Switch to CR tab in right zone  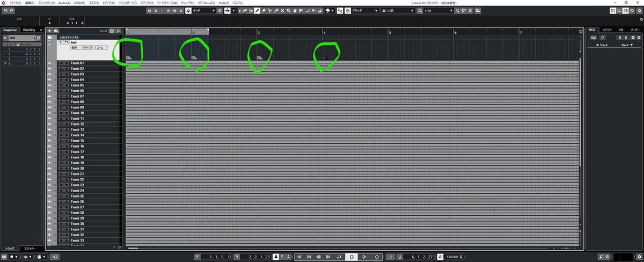tap(621, 30)
